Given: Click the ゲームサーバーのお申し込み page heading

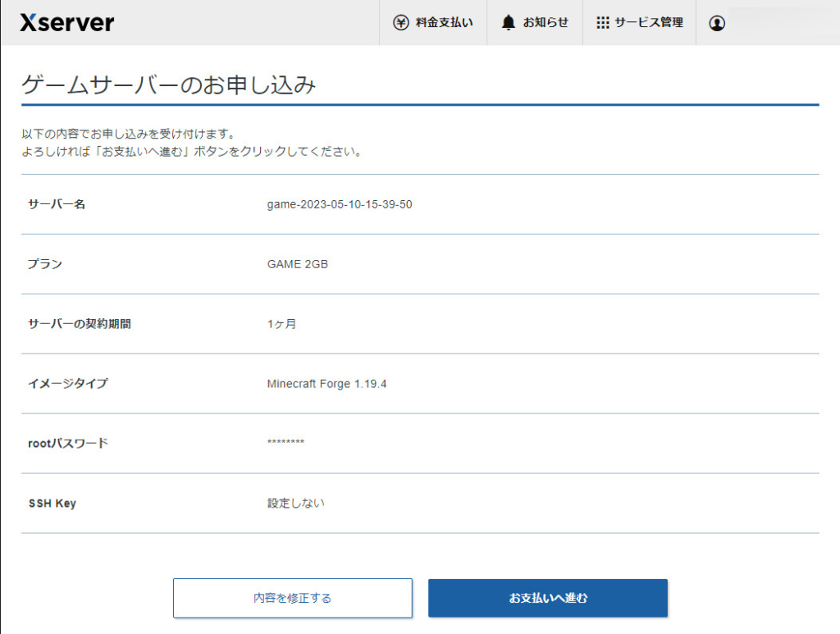Looking at the screenshot, I should coord(171,83).
